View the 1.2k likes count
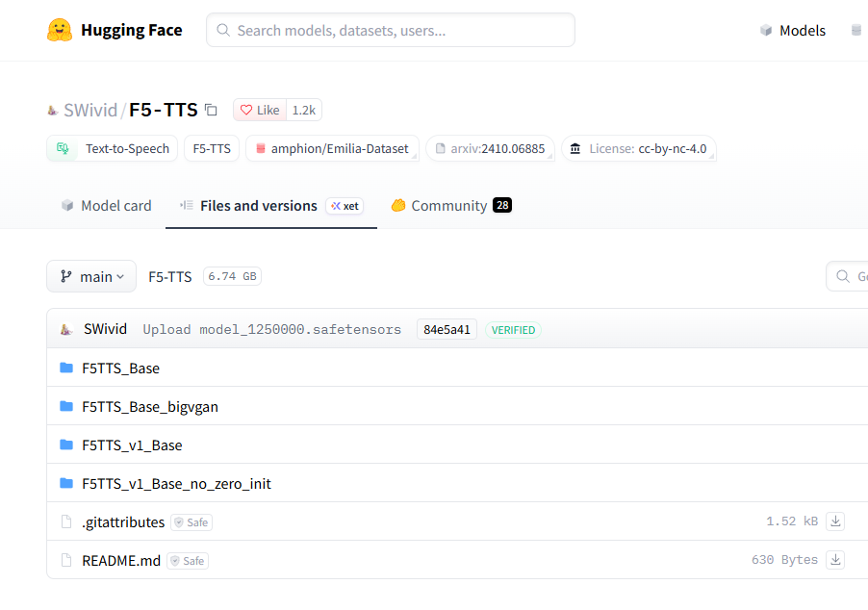 [304, 110]
